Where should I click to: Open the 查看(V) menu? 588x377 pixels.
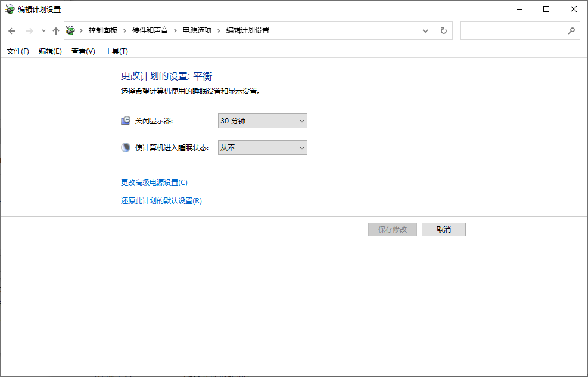[83, 51]
